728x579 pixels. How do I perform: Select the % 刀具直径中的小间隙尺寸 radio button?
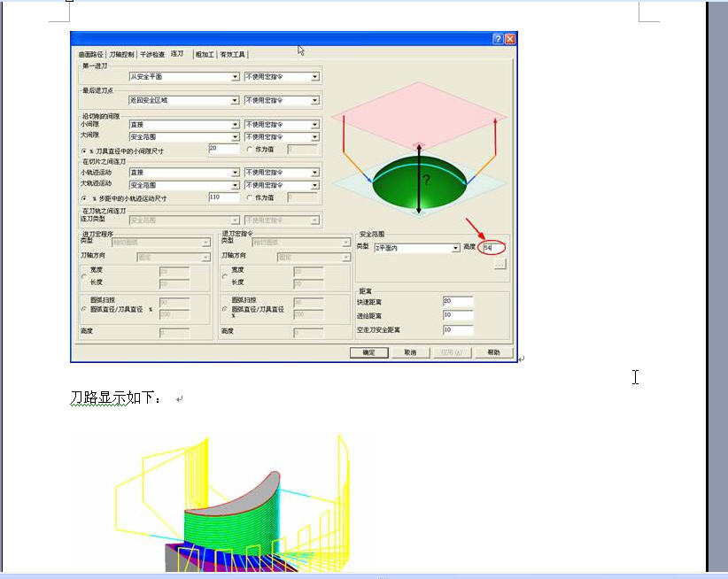84,151
